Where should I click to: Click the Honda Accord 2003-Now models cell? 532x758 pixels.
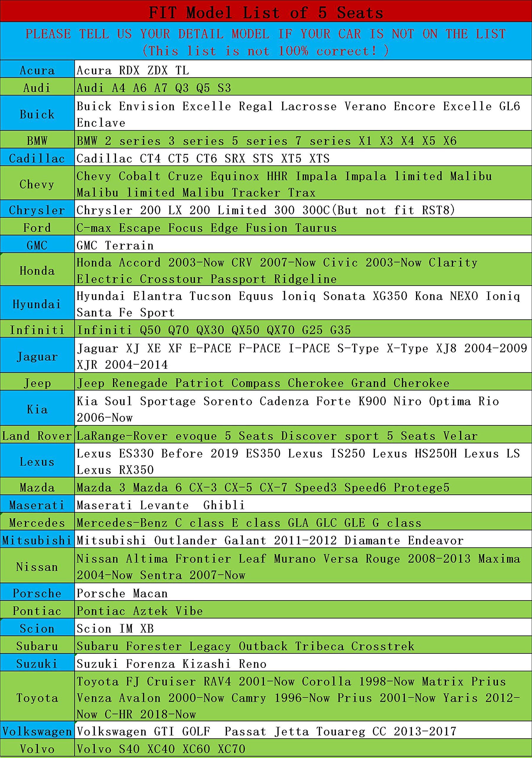coord(303,270)
